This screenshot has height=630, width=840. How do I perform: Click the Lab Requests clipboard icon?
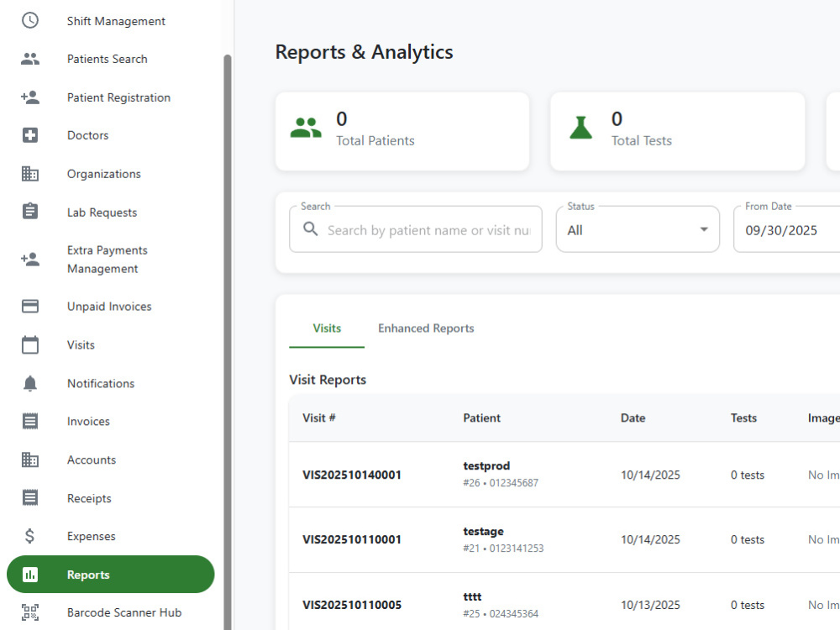pos(30,211)
